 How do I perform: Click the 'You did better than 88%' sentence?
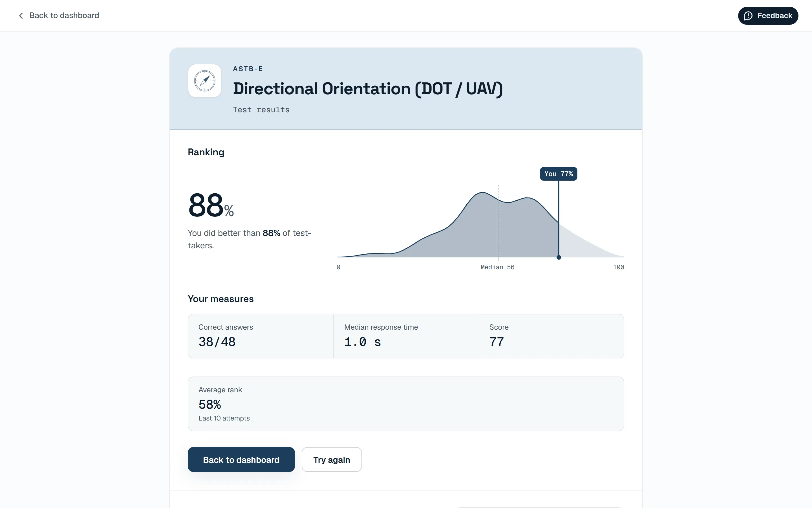click(249, 239)
